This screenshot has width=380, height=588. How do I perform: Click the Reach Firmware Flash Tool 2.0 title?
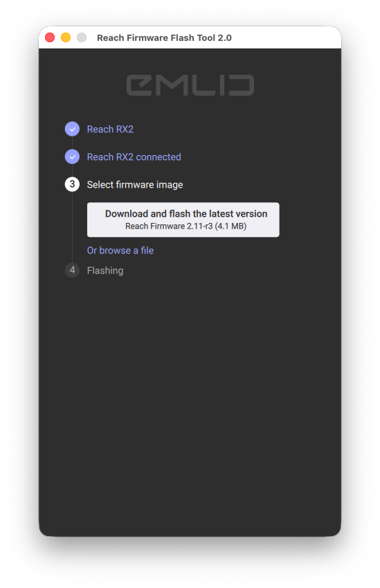pos(164,38)
